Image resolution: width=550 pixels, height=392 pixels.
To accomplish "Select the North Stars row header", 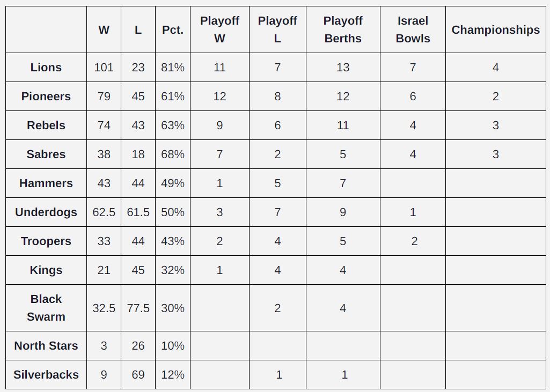I will 46,346.
